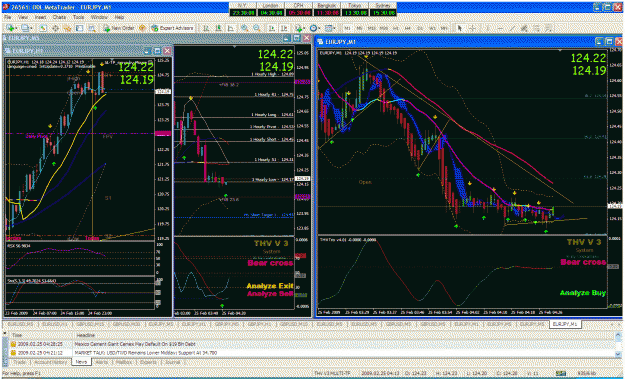625x379 pixels.
Task: Expand the Indicators dropdown arrow
Action: click(304, 28)
